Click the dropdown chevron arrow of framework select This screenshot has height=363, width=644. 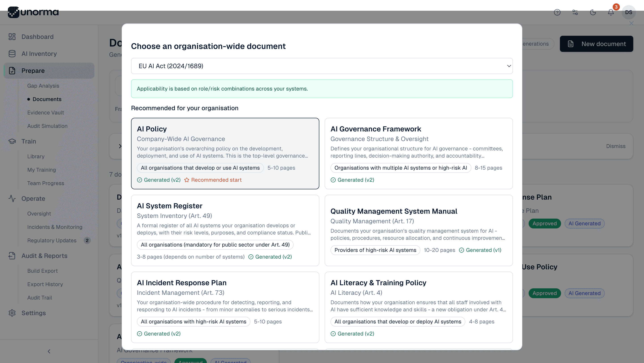coord(509,66)
